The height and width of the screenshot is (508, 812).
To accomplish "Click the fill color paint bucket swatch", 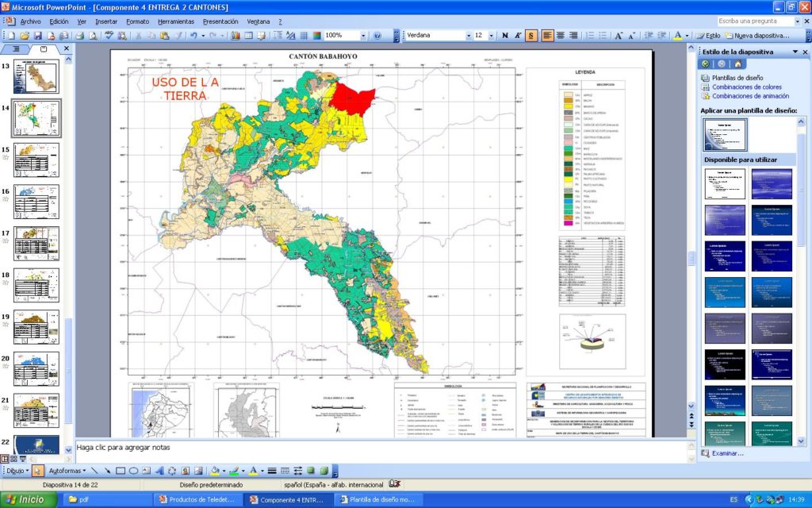I will 215,471.
